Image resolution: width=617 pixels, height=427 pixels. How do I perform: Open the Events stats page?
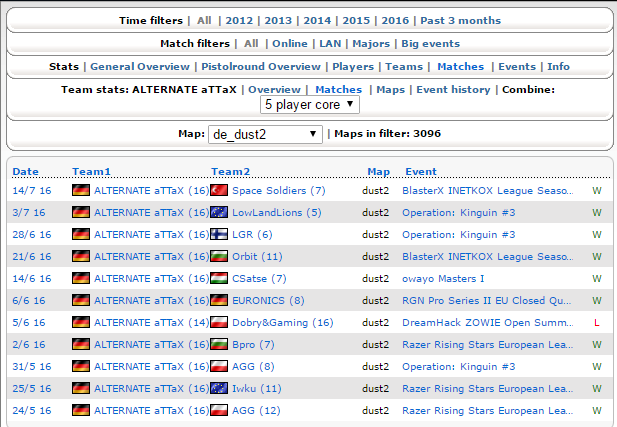click(517, 67)
